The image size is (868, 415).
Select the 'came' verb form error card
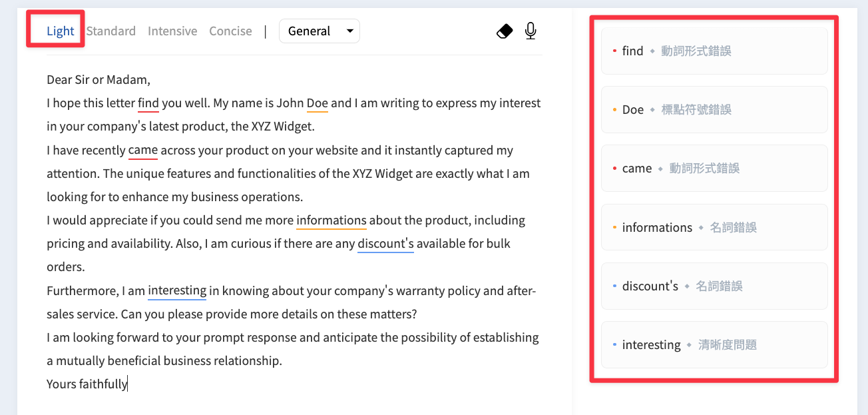[x=714, y=168]
